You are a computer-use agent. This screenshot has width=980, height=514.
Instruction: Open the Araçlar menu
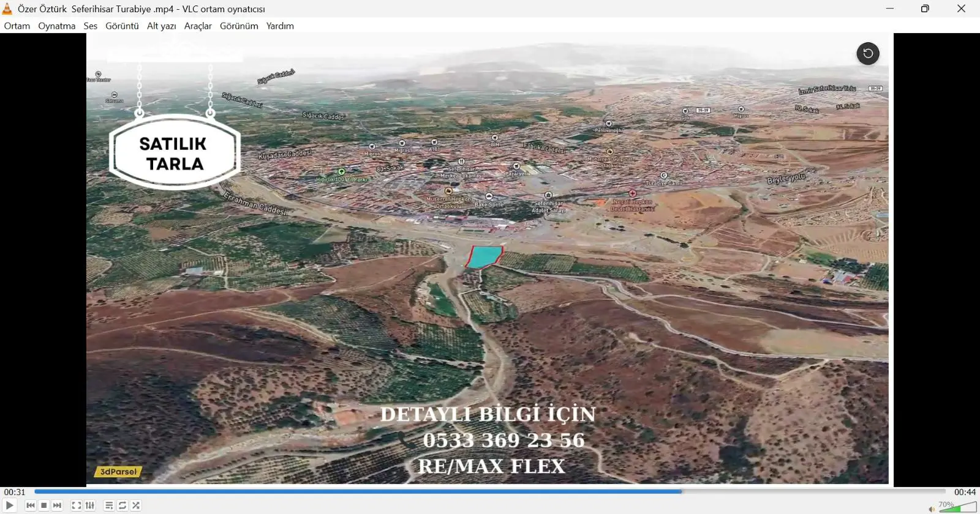click(198, 26)
